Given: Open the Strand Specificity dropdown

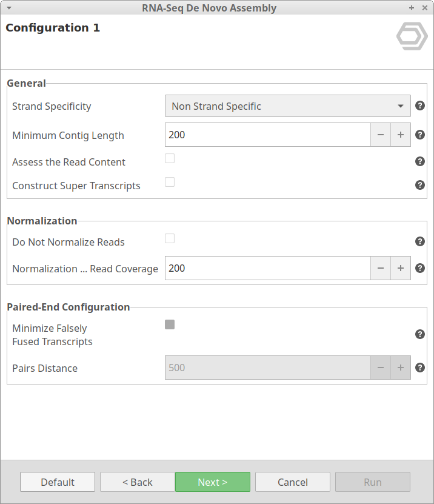Looking at the screenshot, I should 287,106.
